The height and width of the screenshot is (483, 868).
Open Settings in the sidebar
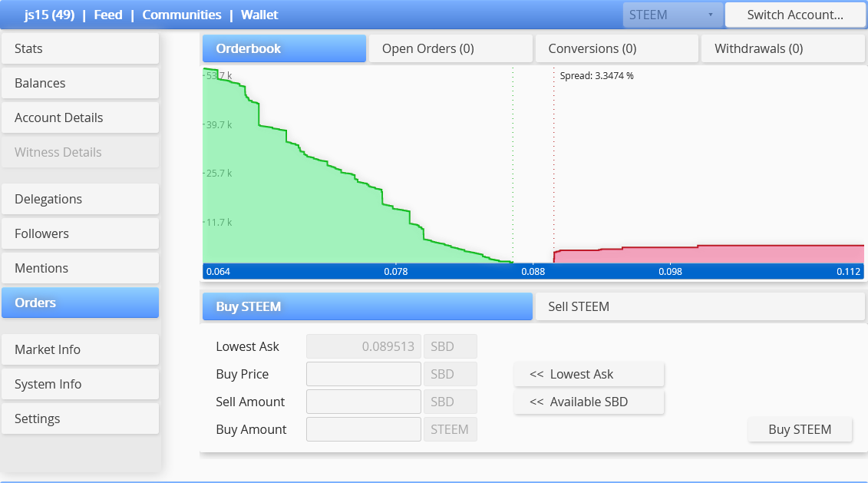coord(81,418)
